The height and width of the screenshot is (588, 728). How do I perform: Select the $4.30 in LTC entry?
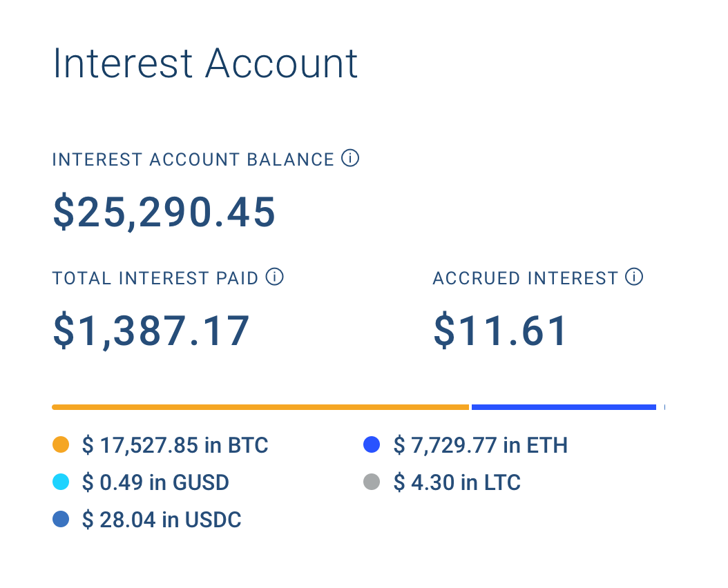point(457,482)
